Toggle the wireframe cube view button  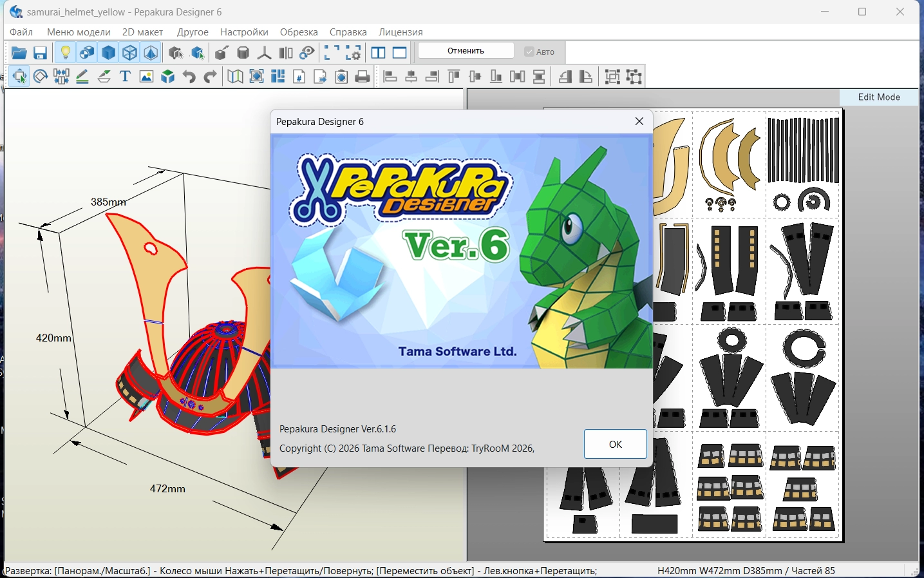pos(129,53)
